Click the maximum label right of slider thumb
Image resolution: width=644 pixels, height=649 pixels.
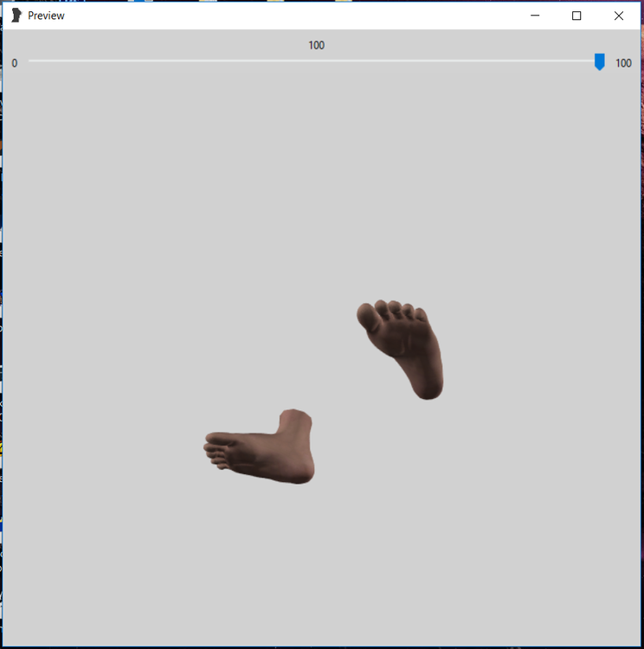(623, 63)
